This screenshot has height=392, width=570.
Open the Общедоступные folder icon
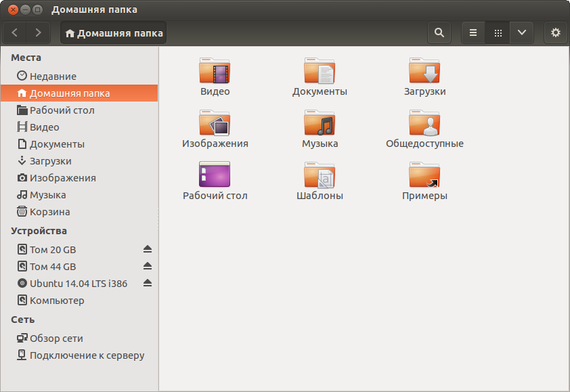pos(424,123)
